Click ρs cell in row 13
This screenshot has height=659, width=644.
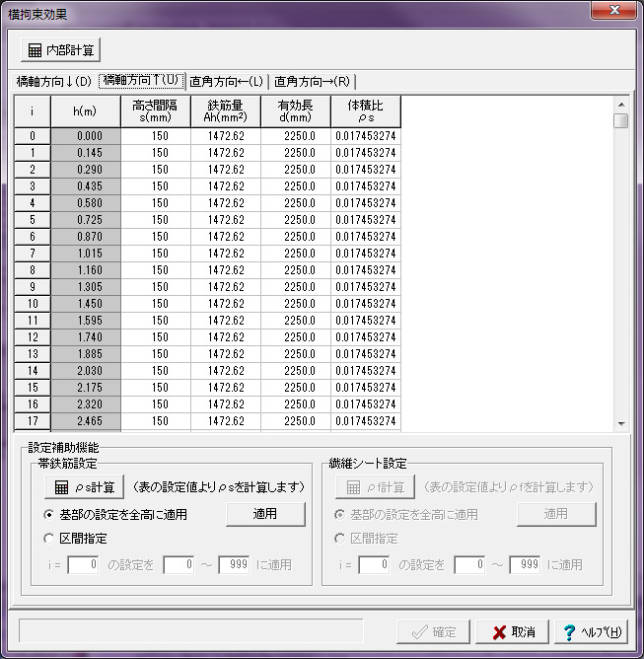click(x=366, y=354)
